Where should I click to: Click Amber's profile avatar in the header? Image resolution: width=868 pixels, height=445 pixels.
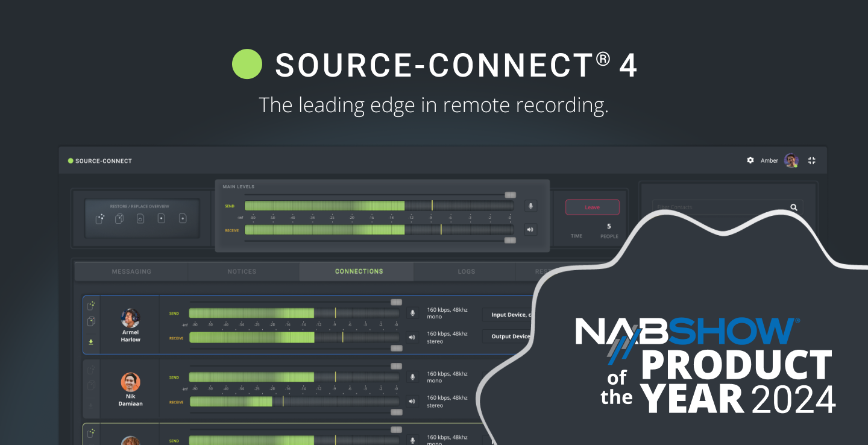pyautogui.click(x=791, y=160)
